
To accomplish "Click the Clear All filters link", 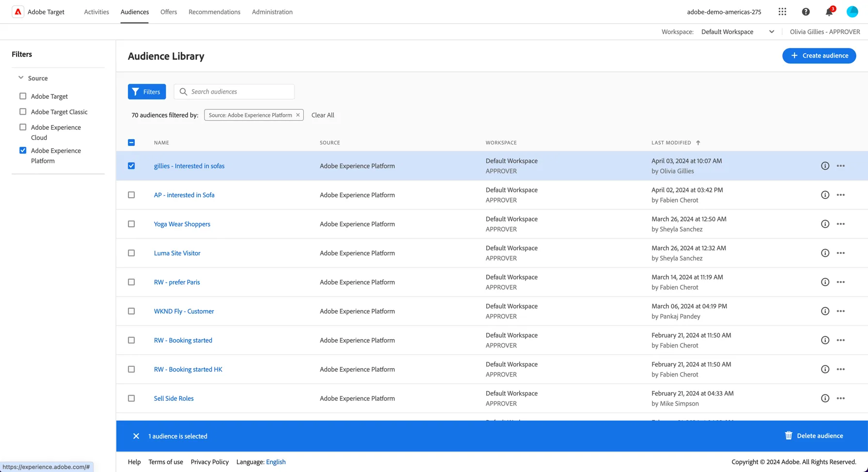I will 323,115.
